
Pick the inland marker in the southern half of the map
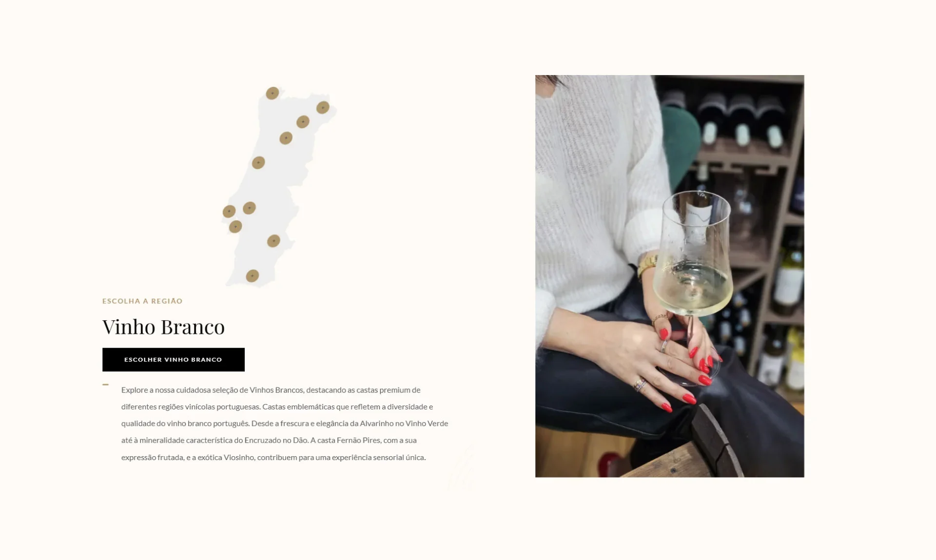[x=273, y=241]
